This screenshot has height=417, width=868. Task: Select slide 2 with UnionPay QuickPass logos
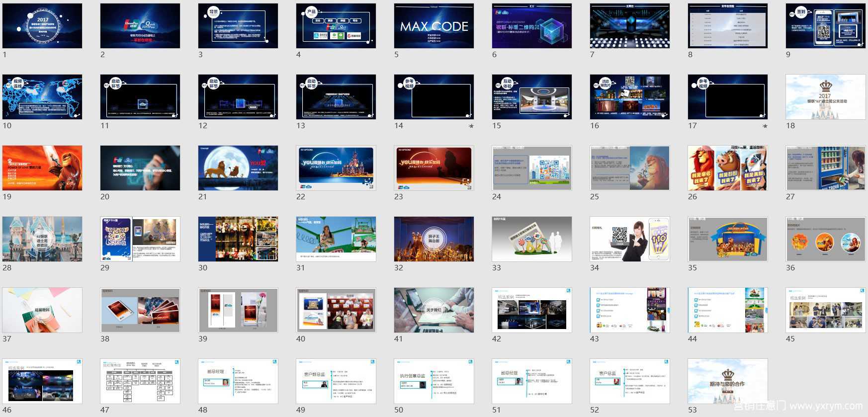tap(140, 26)
